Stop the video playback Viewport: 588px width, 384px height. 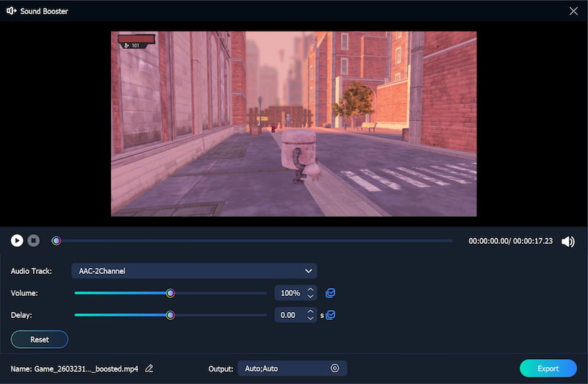click(x=34, y=241)
